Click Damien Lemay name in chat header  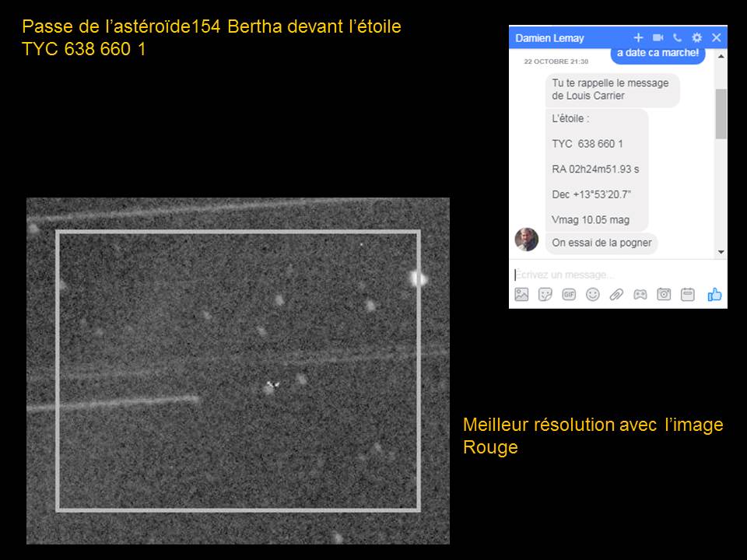pos(549,37)
